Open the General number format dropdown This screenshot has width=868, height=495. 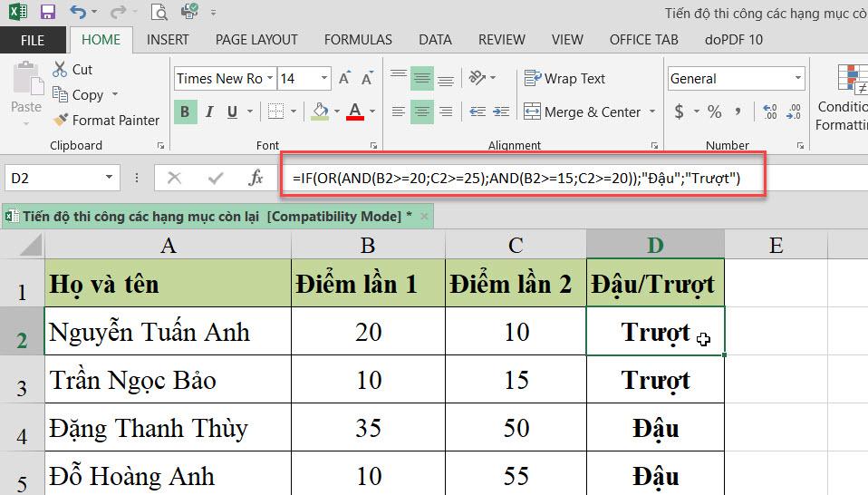797,78
